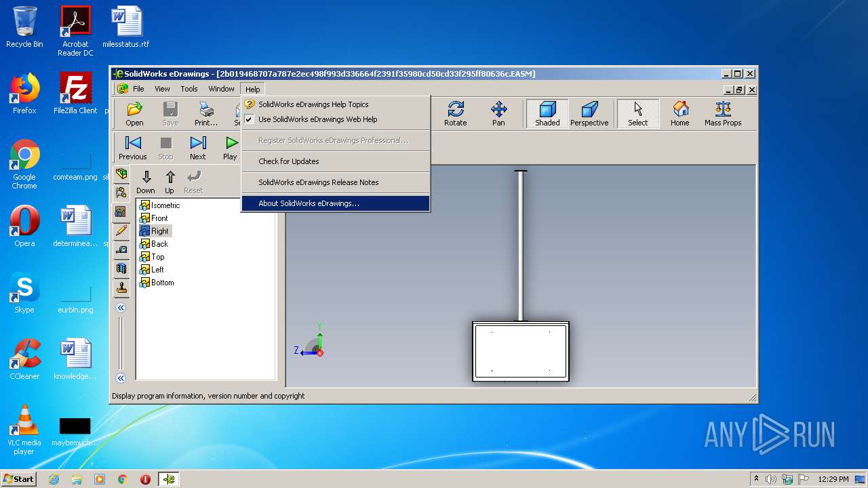The width and height of the screenshot is (868, 488).
Task: Advance to the Next view step
Action: (x=198, y=147)
